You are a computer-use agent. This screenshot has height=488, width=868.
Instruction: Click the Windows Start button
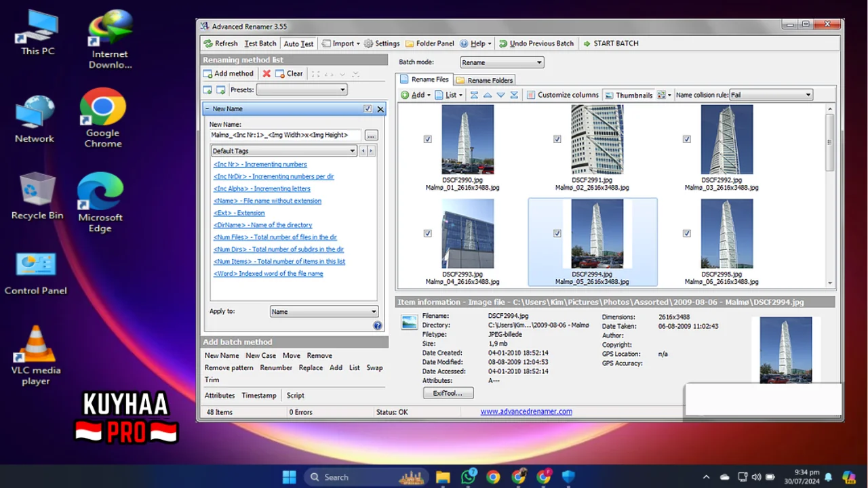(x=289, y=477)
